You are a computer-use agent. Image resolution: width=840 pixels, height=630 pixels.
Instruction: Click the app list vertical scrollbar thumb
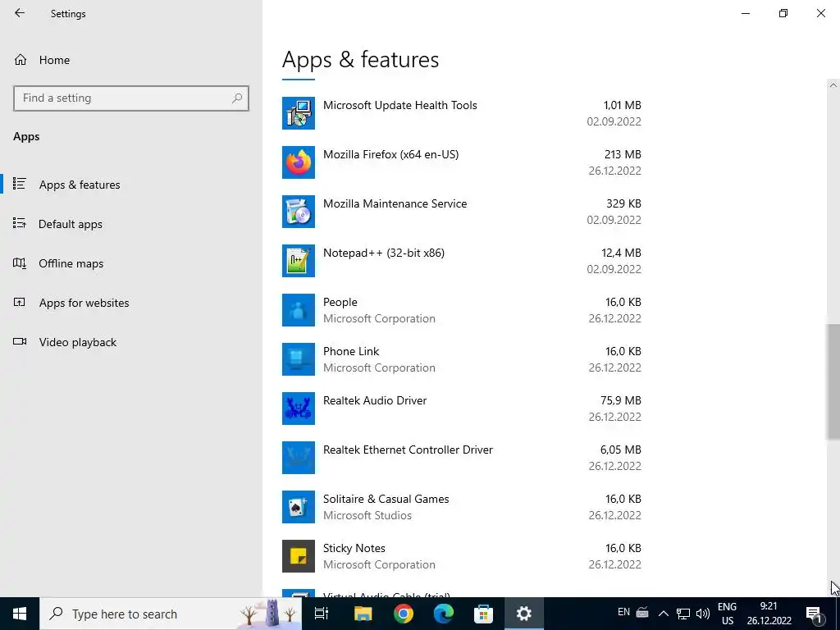click(833, 382)
